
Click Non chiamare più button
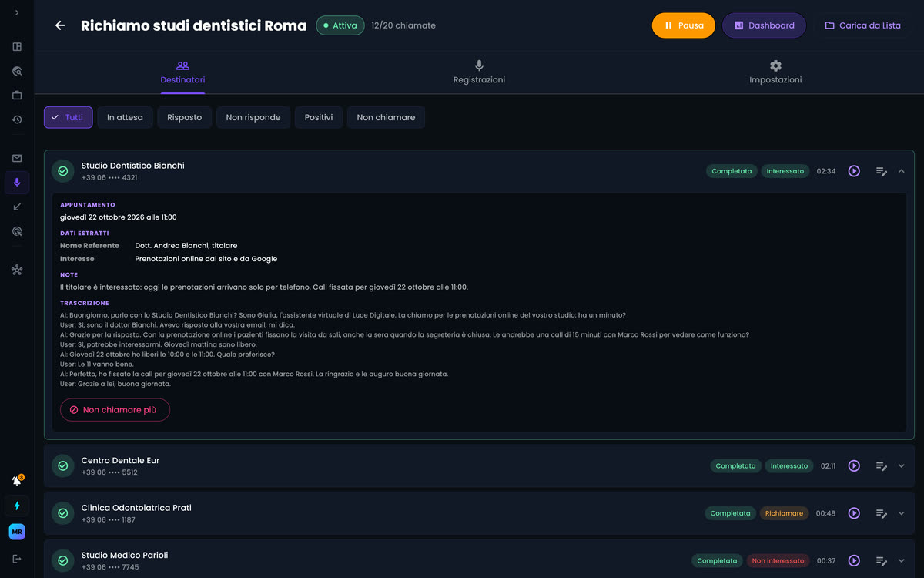pyautogui.click(x=115, y=410)
